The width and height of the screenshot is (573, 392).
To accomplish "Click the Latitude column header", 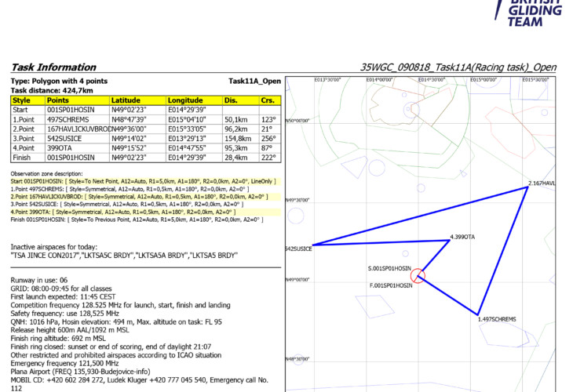I will pos(126,100).
